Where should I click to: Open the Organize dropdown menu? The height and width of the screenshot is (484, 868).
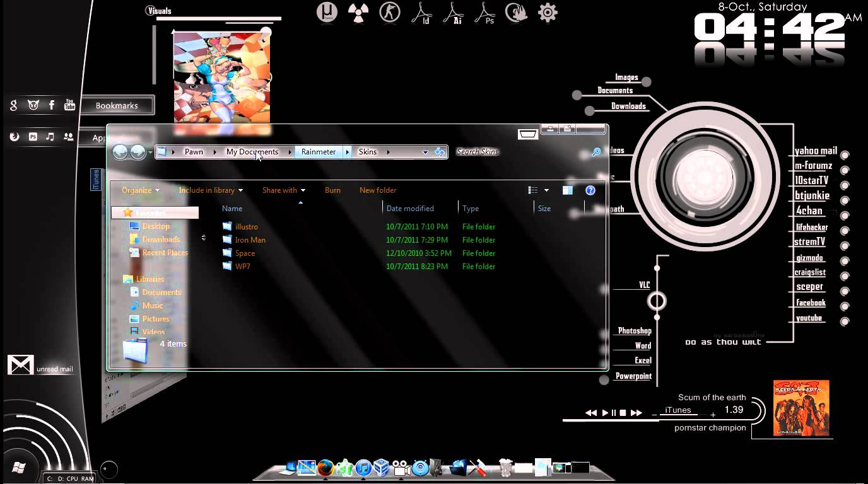tap(140, 190)
